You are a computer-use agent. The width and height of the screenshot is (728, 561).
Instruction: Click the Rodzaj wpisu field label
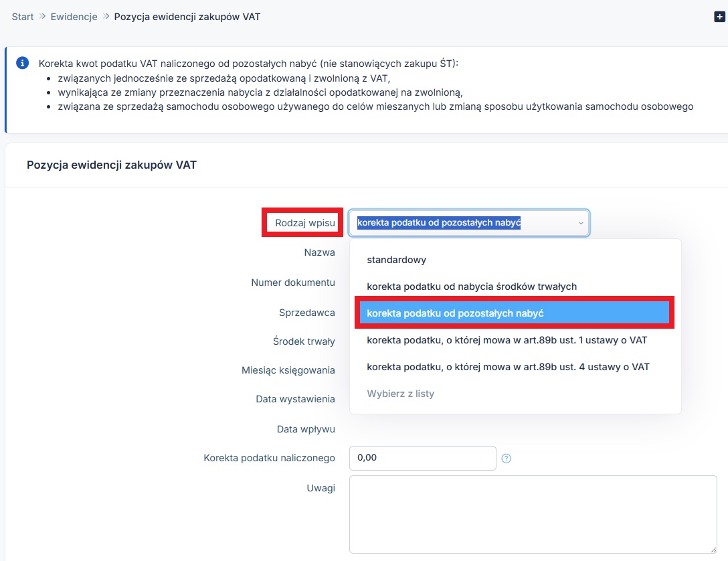click(x=304, y=222)
